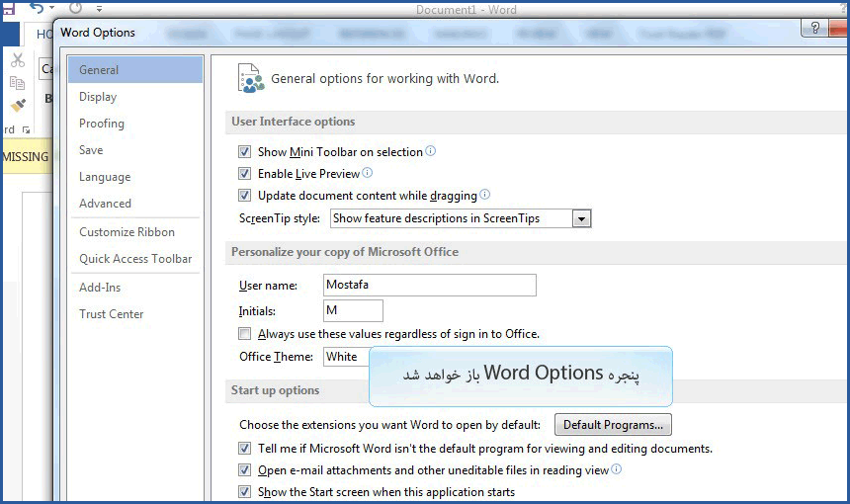
Task: Click the General options people icon
Action: (251, 79)
